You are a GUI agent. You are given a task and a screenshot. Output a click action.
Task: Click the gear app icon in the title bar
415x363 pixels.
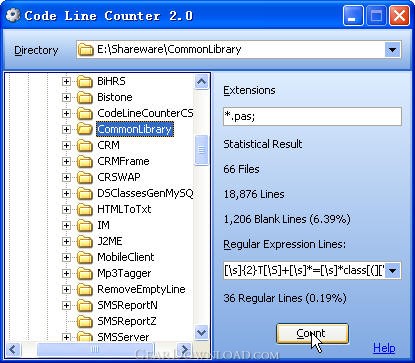[13, 16]
